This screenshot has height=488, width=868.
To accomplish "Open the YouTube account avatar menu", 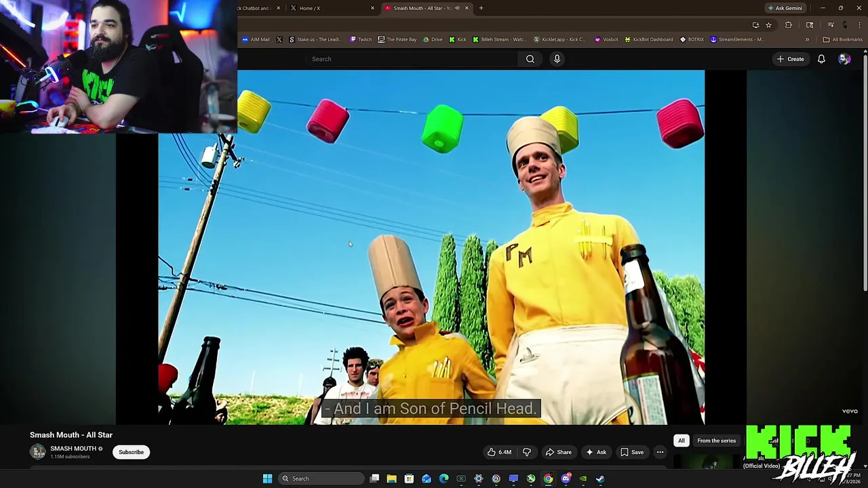I will pyautogui.click(x=844, y=59).
